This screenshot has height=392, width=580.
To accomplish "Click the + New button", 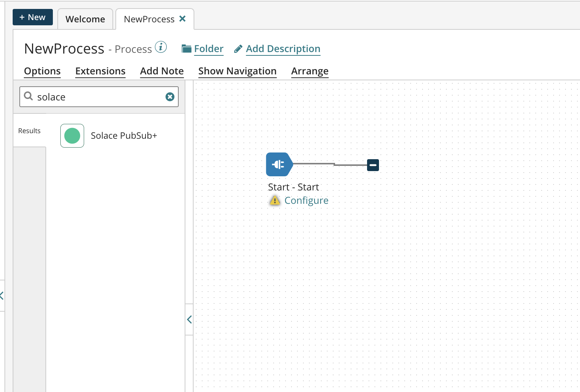I will tap(33, 17).
